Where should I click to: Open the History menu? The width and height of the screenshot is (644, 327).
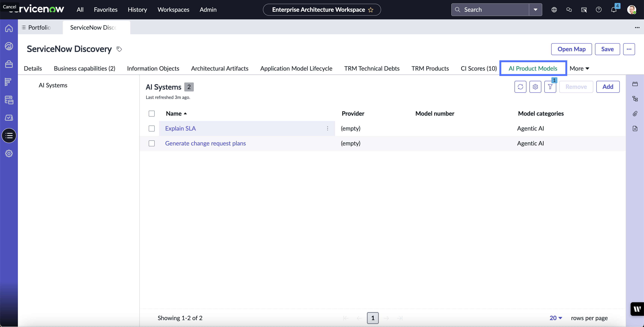click(x=137, y=10)
